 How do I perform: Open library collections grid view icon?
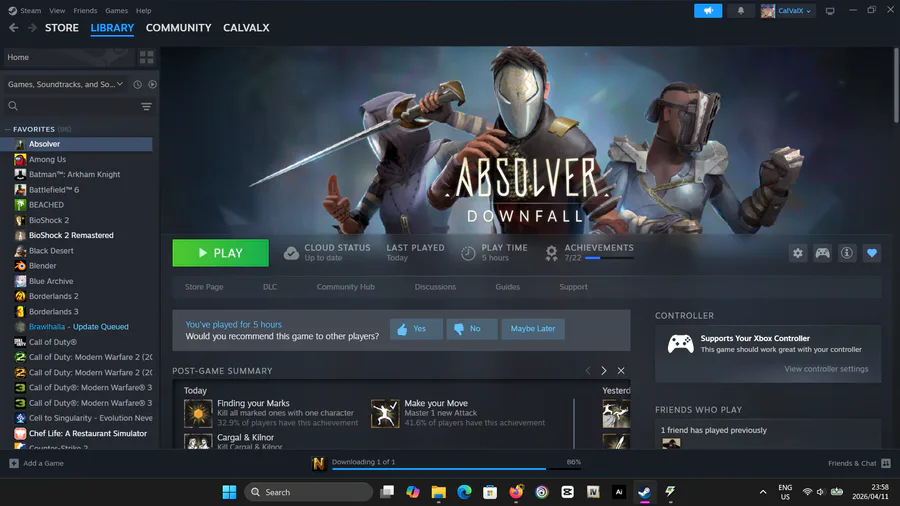coord(146,57)
